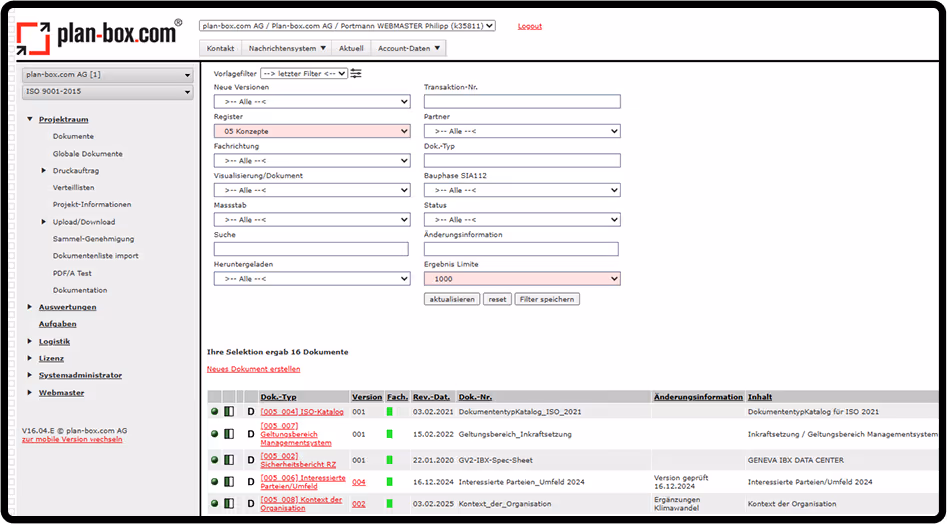Click the green Fach. marker in the Sicherheitsbericht RZ row
947x524 pixels.
coord(390,460)
